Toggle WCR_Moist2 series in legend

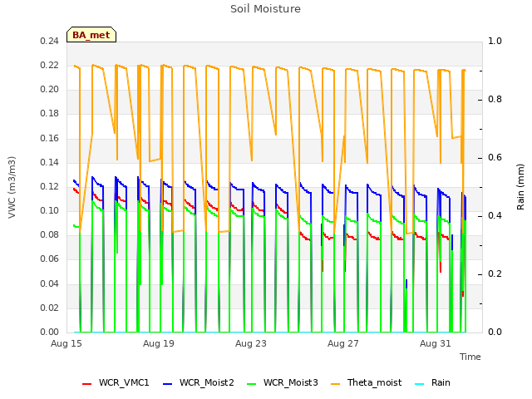199,382
